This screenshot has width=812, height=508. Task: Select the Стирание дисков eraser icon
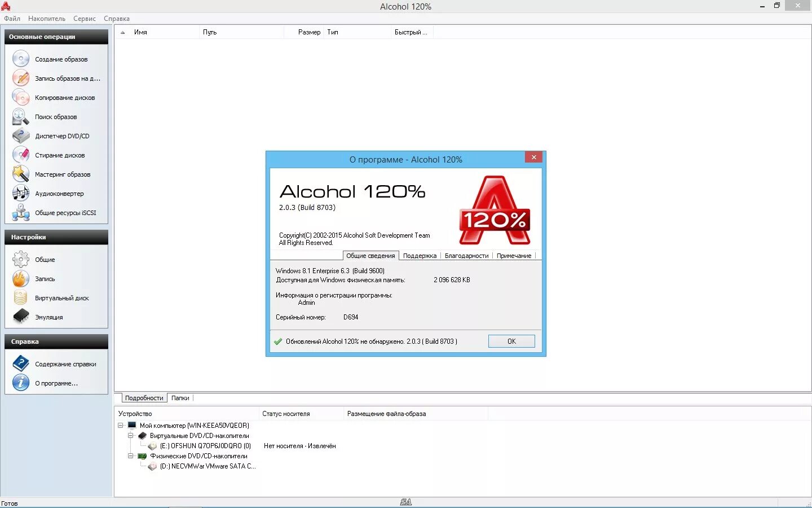(21, 155)
